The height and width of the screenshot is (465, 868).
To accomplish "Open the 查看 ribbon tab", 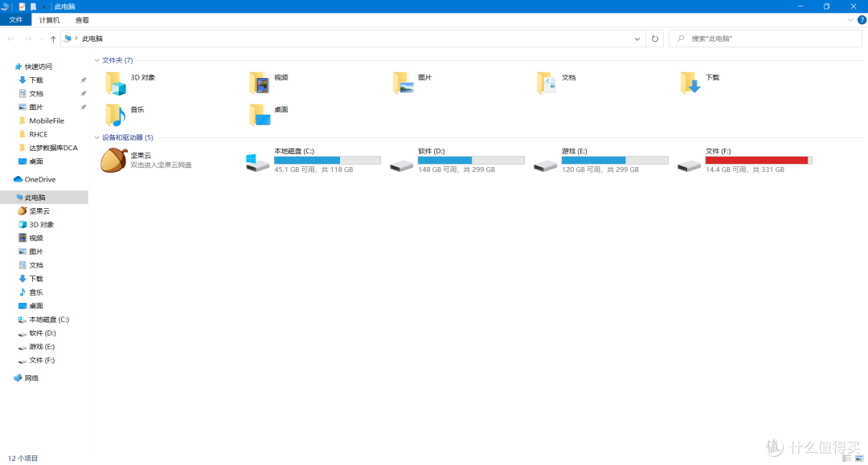I will pyautogui.click(x=81, y=19).
